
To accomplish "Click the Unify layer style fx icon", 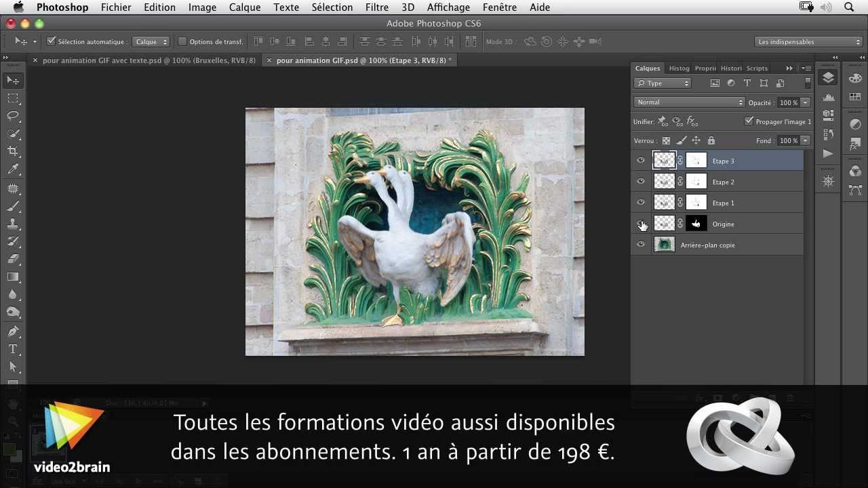I will (692, 121).
